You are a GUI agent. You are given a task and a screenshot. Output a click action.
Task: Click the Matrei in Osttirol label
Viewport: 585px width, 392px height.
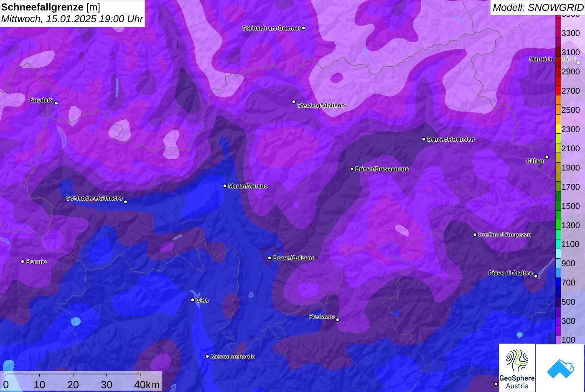[552, 59]
